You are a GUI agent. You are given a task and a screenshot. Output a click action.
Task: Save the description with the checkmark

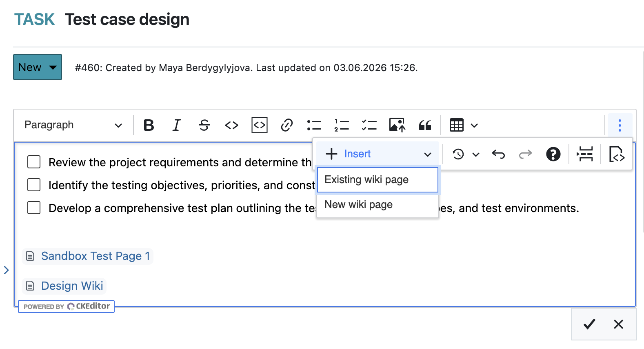[x=589, y=324]
